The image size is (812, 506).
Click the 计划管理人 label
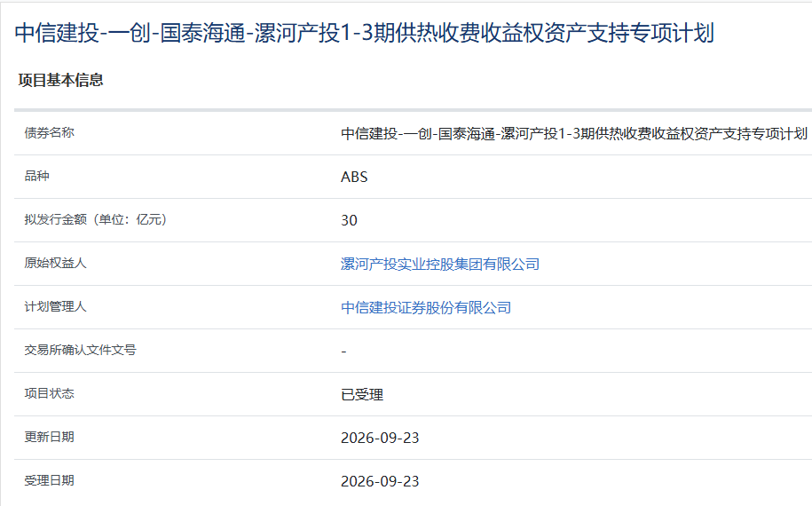pos(55,306)
